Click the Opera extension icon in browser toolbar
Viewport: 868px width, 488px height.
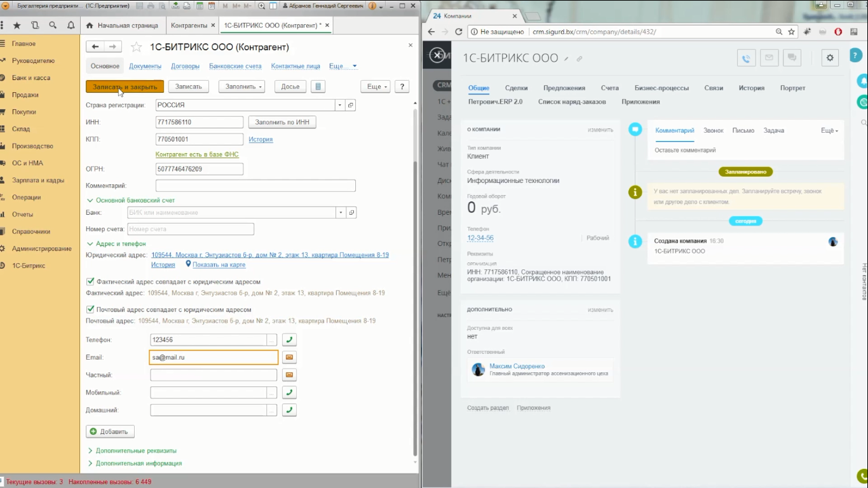838,32
